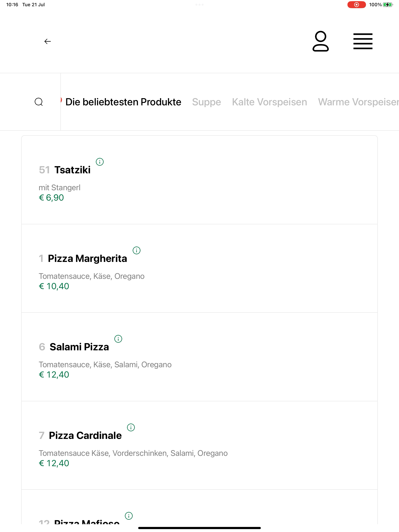
Task: Click the Salami Pizza € 12,40 price
Action: click(x=54, y=375)
